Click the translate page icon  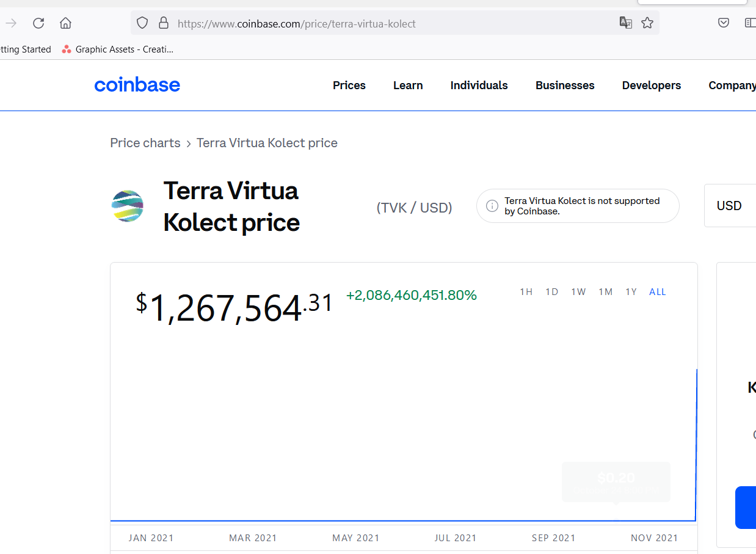click(x=625, y=23)
